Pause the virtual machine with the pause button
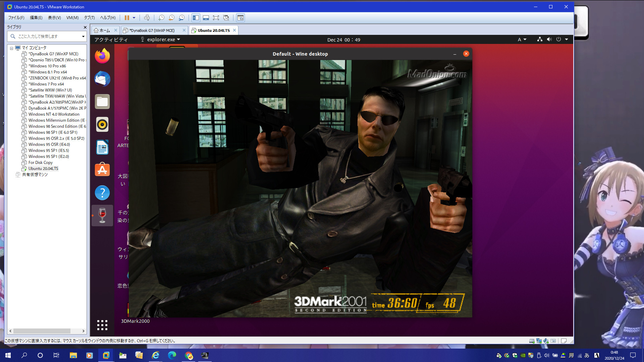The height and width of the screenshot is (362, 644). tap(127, 18)
